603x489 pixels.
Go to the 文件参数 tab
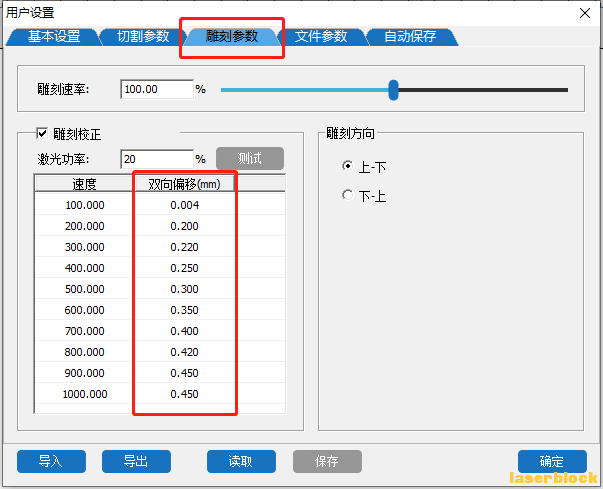[x=321, y=37]
